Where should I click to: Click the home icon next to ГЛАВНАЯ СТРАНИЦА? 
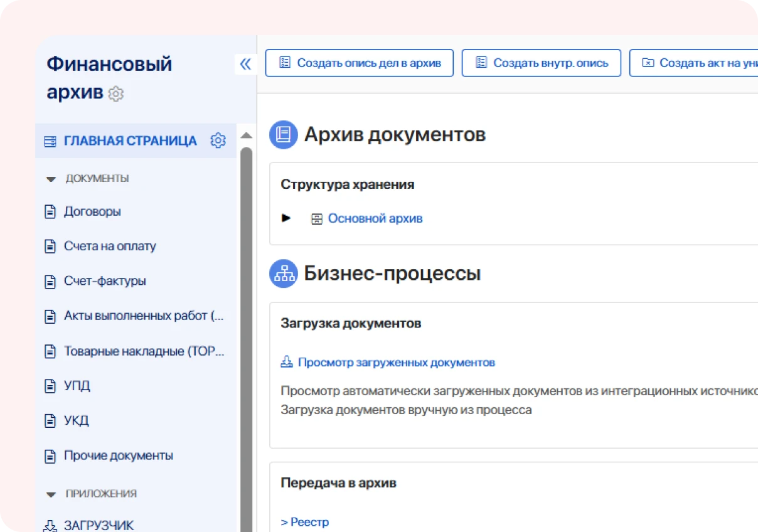tap(49, 141)
